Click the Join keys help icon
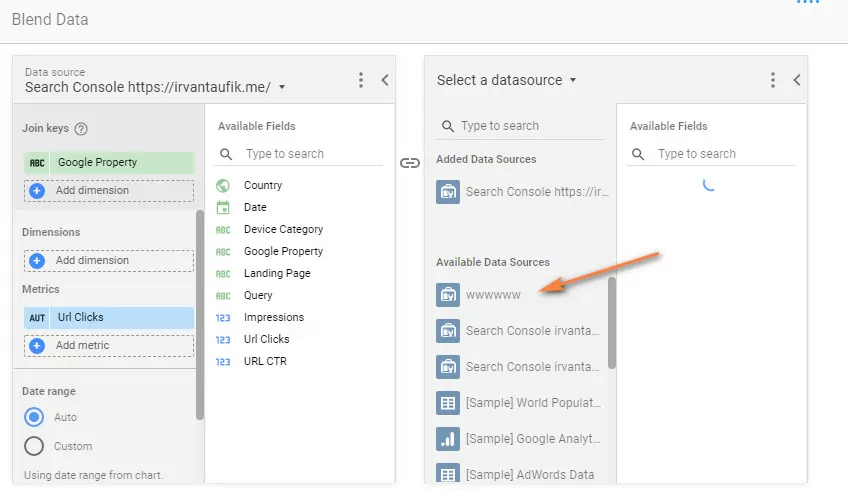 click(x=81, y=129)
